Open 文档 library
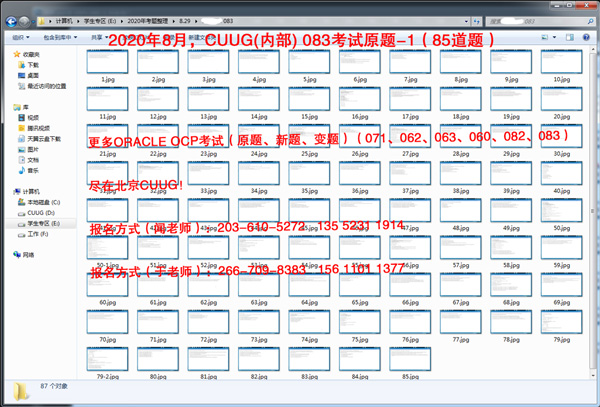 point(28,160)
